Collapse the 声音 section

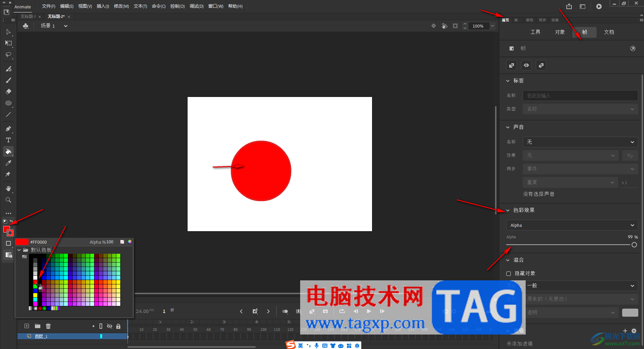pyautogui.click(x=508, y=127)
